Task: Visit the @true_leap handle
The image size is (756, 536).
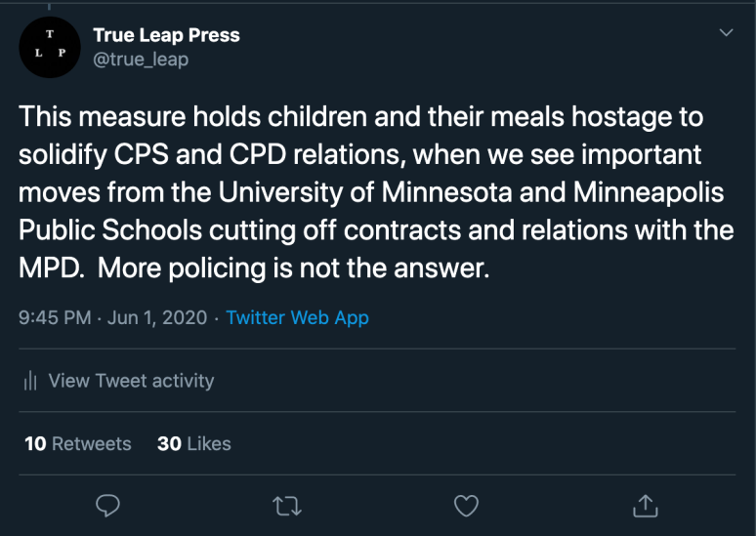Action: click(141, 60)
